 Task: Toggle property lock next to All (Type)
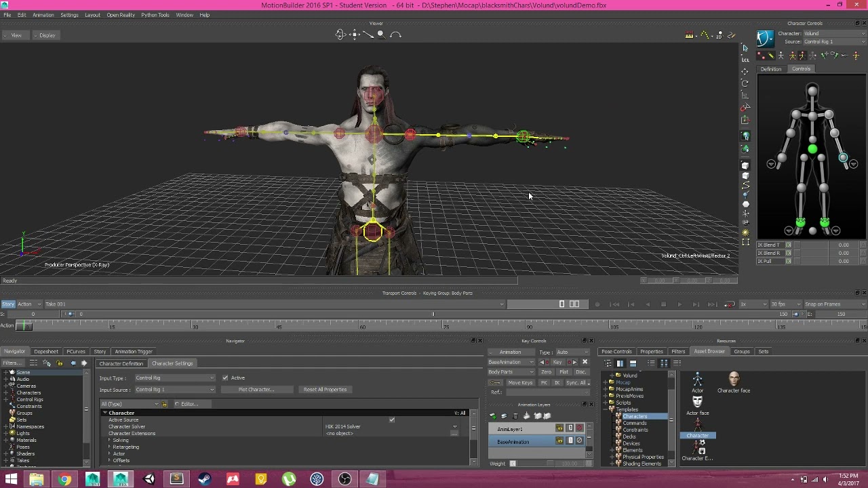[164, 404]
